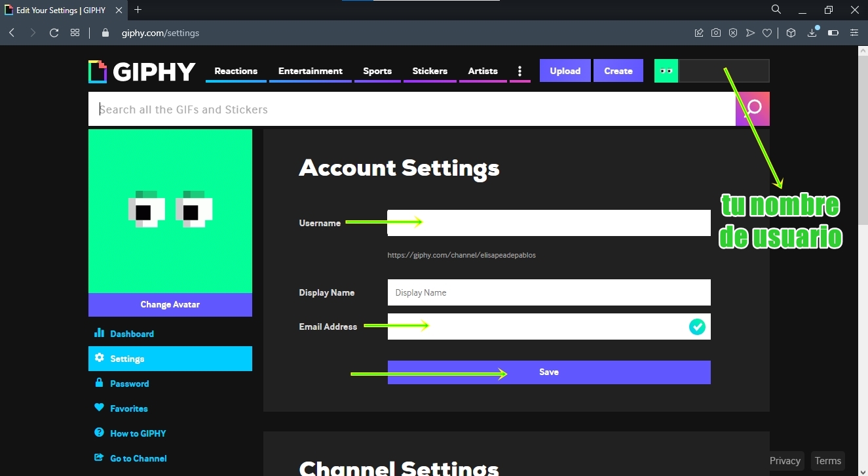Click the GIPHY logo
Image resolution: width=868 pixels, height=476 pixels.
point(142,71)
